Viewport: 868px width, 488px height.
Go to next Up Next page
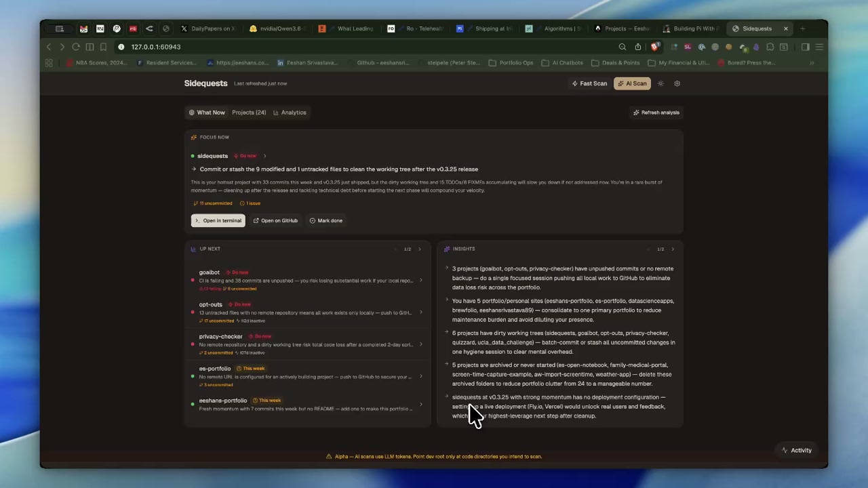pyautogui.click(x=419, y=249)
